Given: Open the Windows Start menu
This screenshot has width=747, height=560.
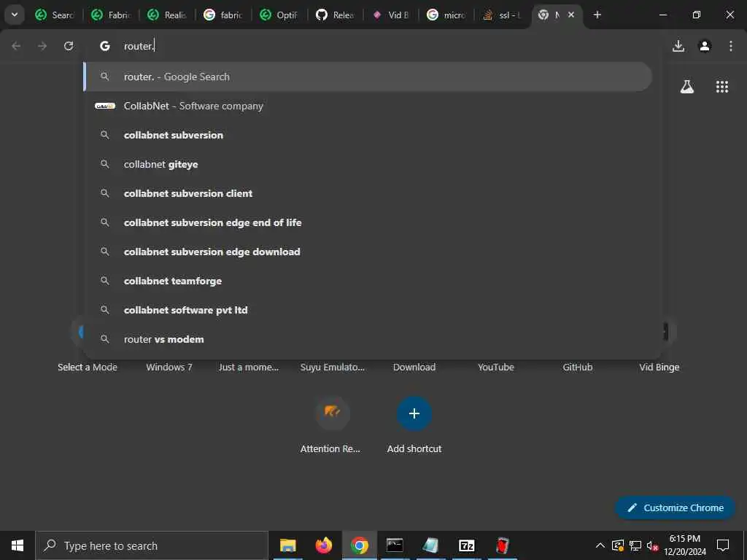Looking at the screenshot, I should click(18, 545).
